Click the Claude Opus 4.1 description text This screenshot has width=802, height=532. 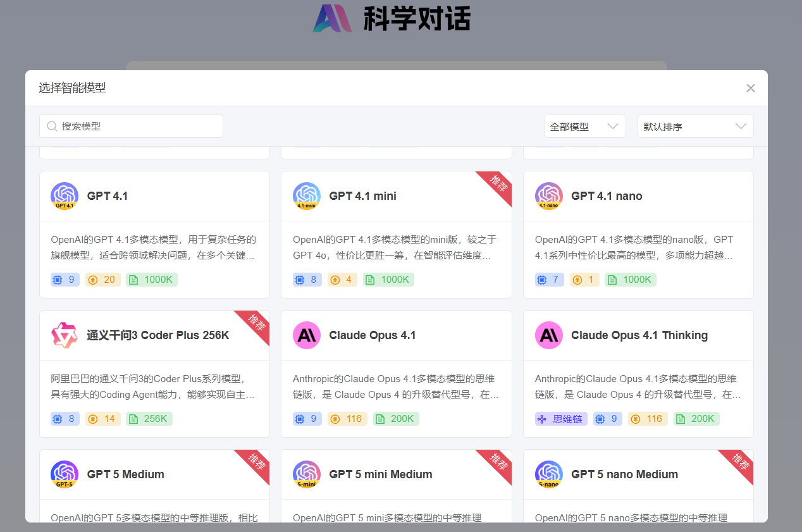pyautogui.click(x=396, y=387)
